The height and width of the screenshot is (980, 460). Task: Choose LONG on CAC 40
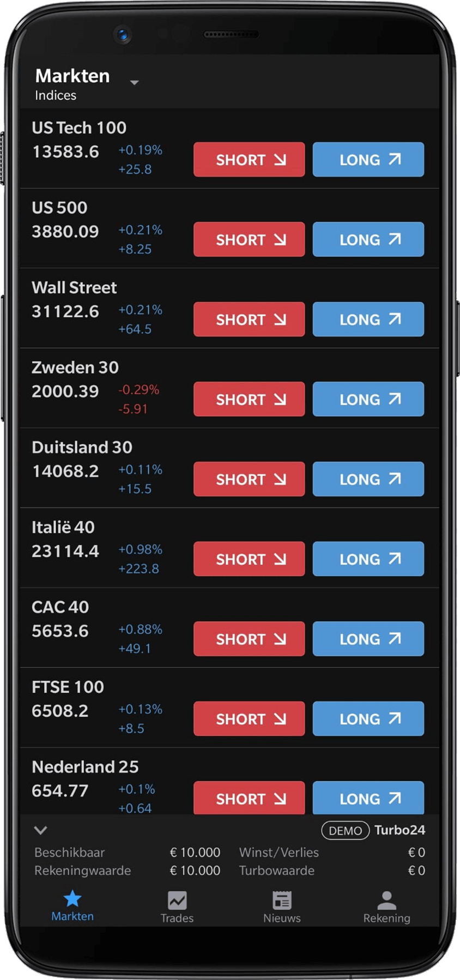coord(368,639)
